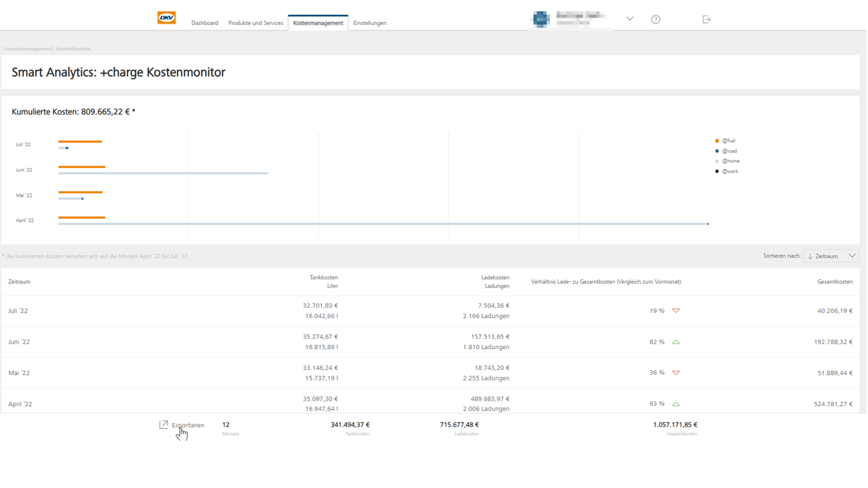Open the help question mark icon
This screenshot has width=868, height=488.
click(656, 20)
